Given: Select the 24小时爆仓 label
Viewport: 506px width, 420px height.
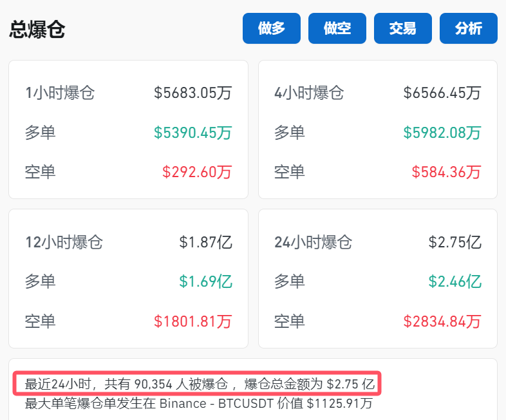Looking at the screenshot, I should tap(313, 242).
